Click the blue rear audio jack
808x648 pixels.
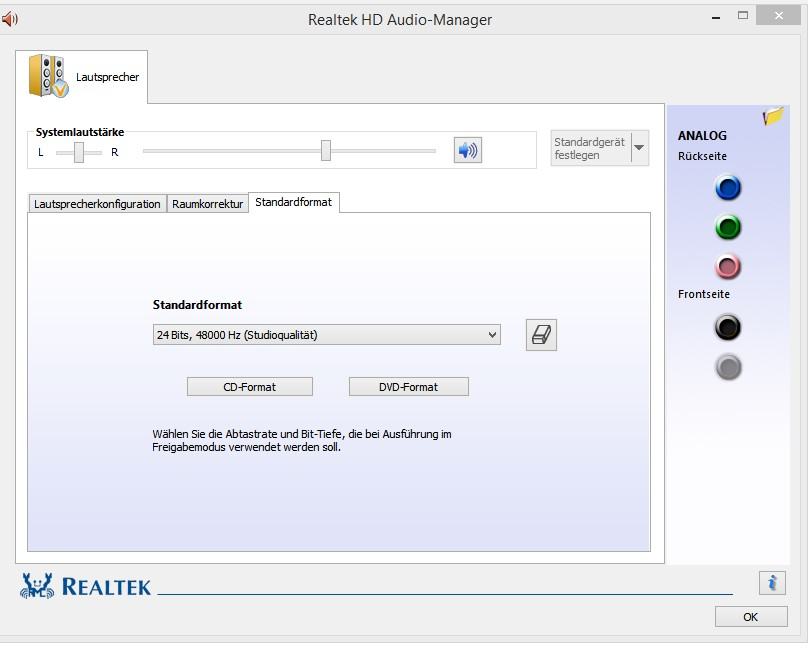point(728,188)
